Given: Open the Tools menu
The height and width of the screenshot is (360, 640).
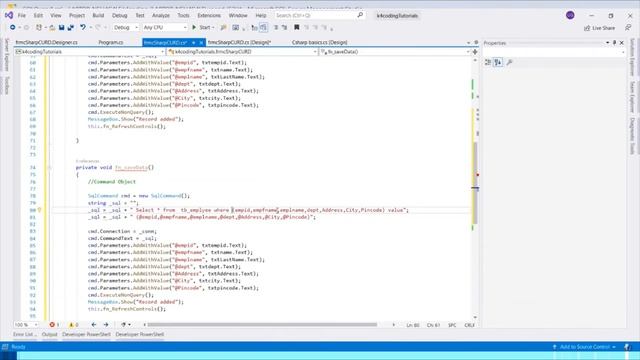Looking at the screenshot, I should point(183,16).
